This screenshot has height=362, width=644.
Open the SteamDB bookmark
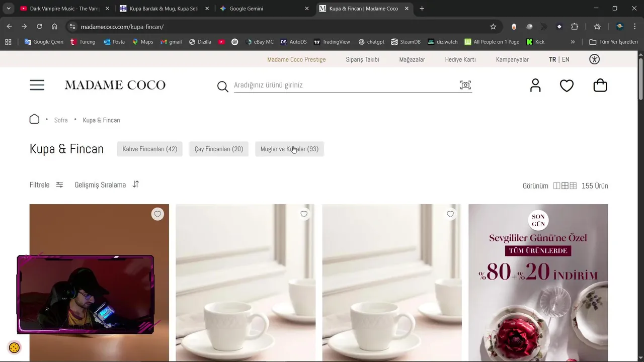tap(406, 42)
